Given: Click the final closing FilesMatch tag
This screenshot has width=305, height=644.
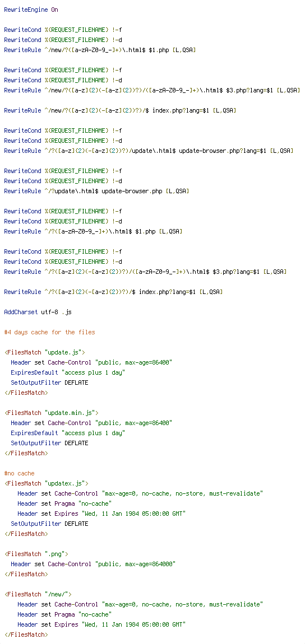Looking at the screenshot, I should pos(26,634).
